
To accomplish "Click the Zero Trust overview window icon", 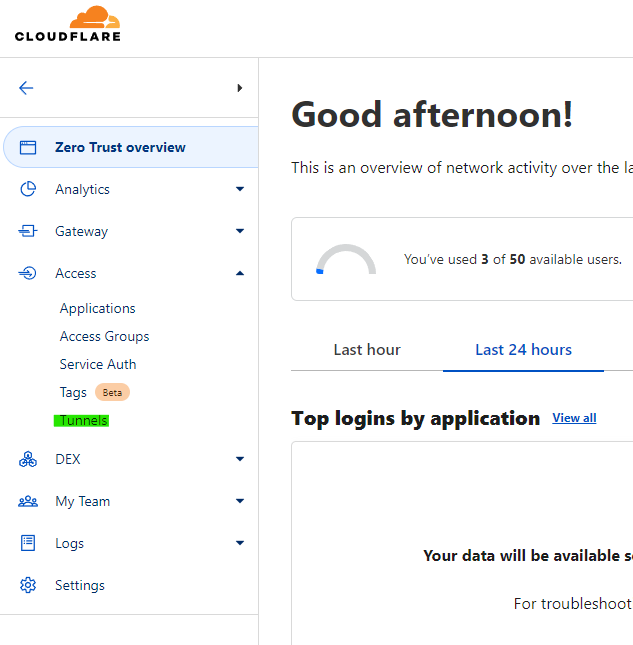I will [28, 147].
